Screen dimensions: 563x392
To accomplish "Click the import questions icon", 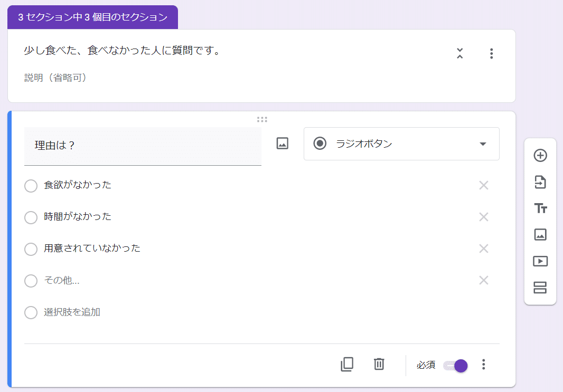I will coord(540,182).
